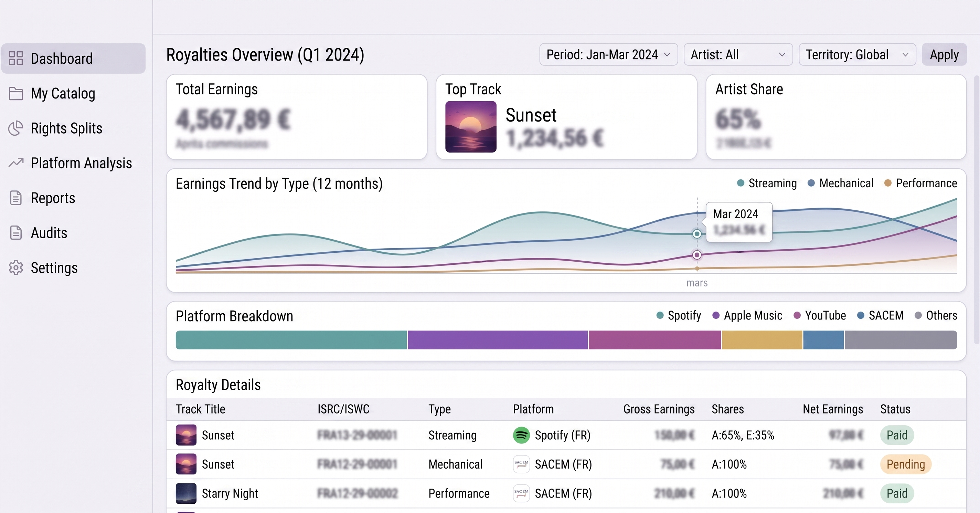Click the Starry Night thumbnail

click(186, 493)
